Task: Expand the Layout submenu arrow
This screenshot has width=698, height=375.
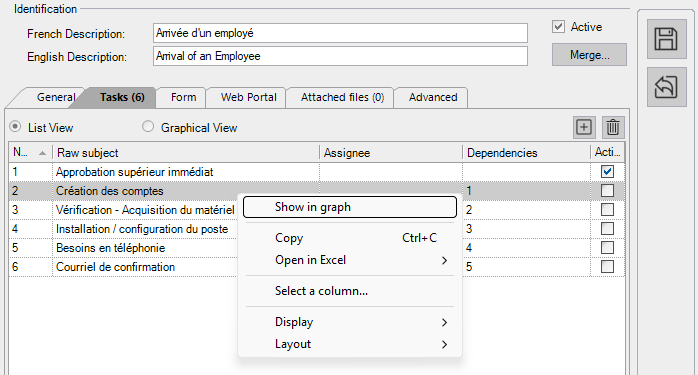Action: click(444, 344)
